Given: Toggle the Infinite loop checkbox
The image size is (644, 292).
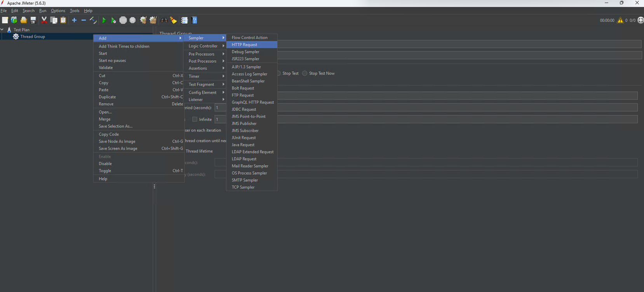Looking at the screenshot, I should pos(195,119).
